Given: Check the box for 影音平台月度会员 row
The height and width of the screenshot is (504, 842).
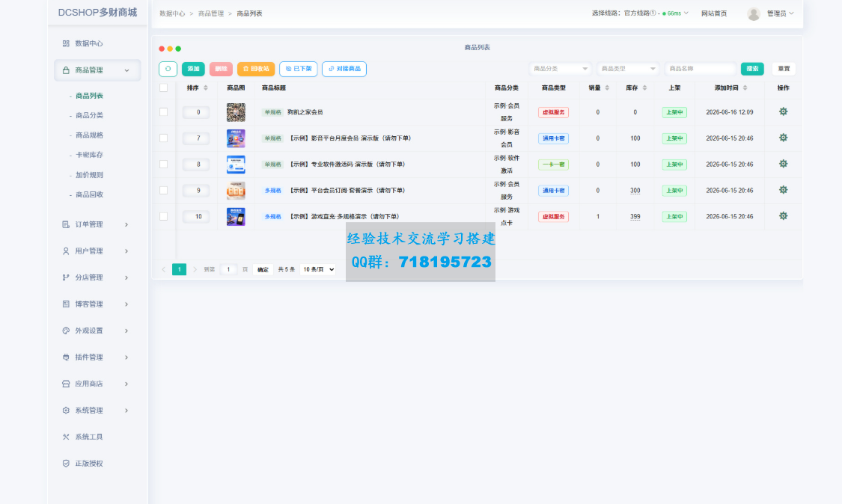Looking at the screenshot, I should (164, 138).
